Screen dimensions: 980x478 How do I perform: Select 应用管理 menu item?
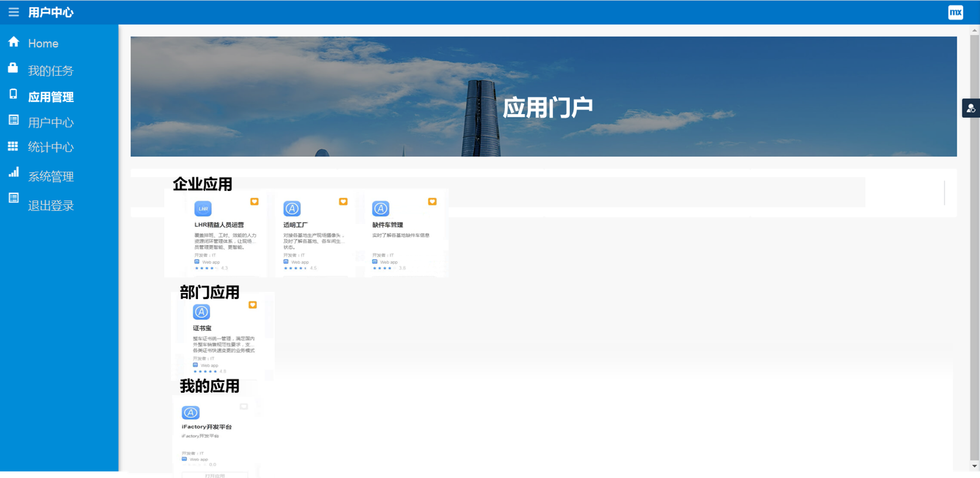click(51, 97)
